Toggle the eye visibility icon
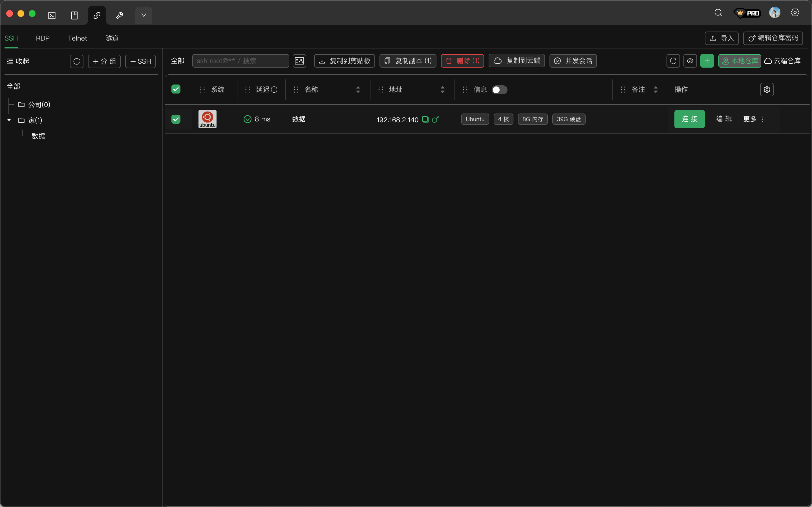This screenshot has width=812, height=507. tap(690, 61)
